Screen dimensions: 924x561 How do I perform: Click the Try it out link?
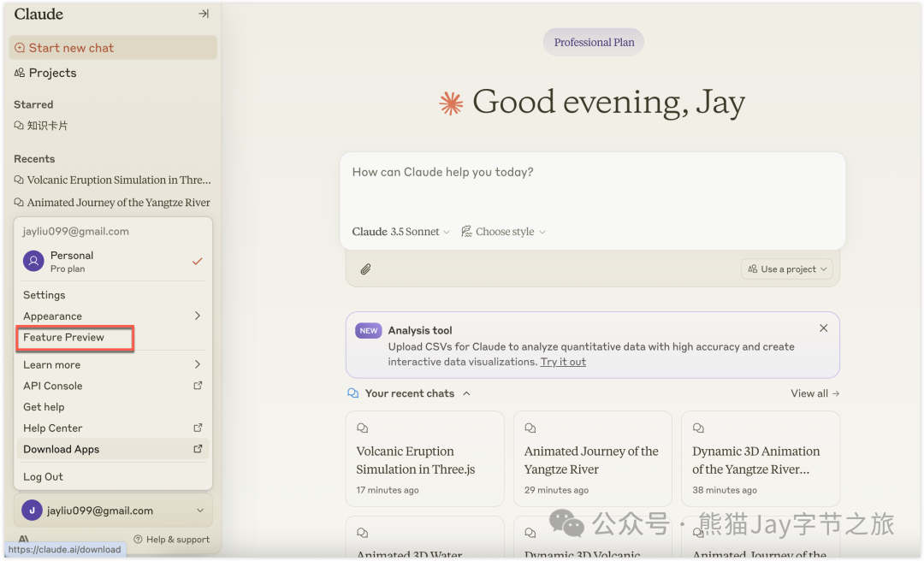pyautogui.click(x=563, y=362)
